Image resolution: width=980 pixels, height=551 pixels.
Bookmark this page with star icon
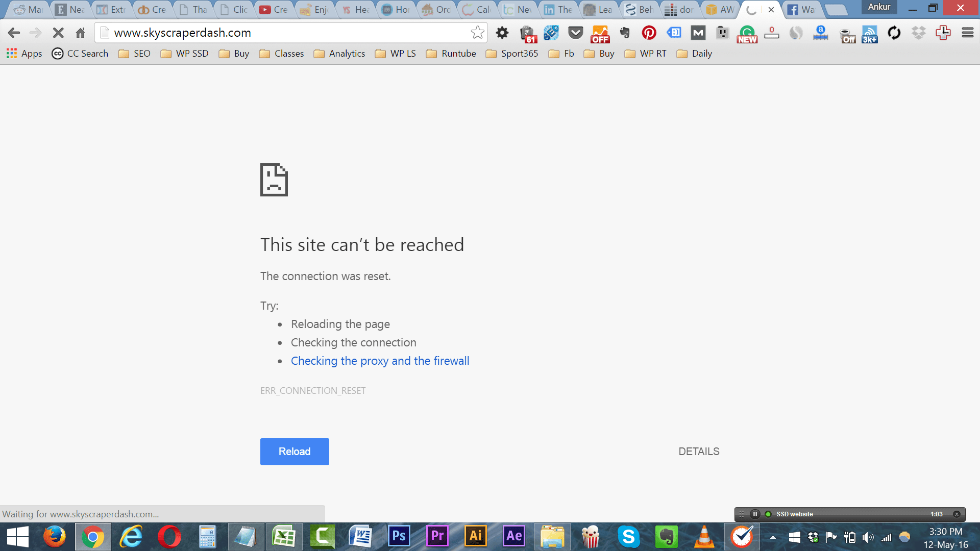tap(478, 33)
